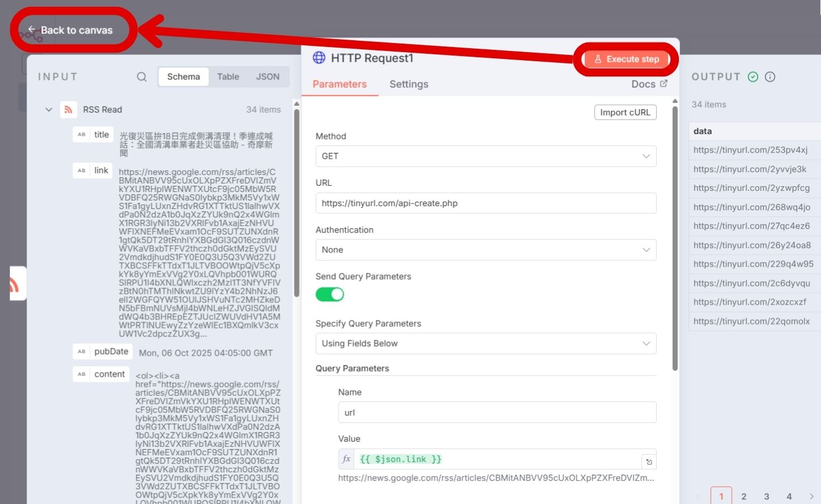Open the Method GET dropdown
Viewport: 821px width, 504px height.
pos(485,156)
